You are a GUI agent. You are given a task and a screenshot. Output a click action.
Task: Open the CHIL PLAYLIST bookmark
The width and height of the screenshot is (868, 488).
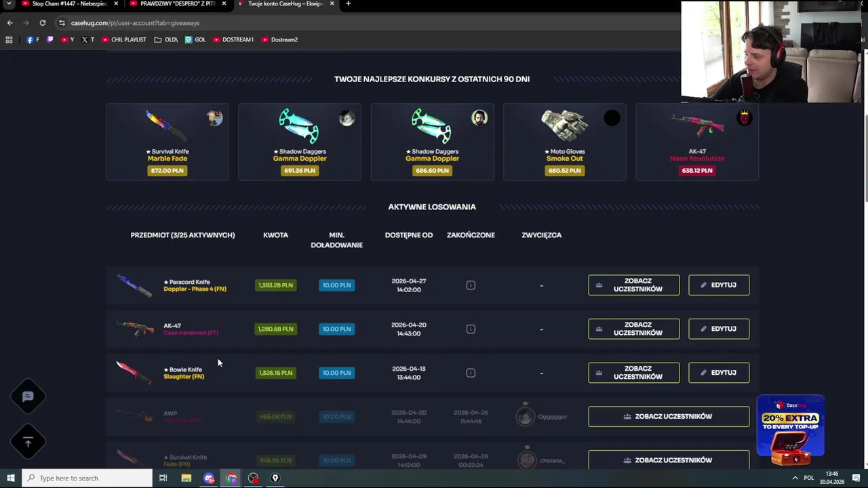[123, 39]
